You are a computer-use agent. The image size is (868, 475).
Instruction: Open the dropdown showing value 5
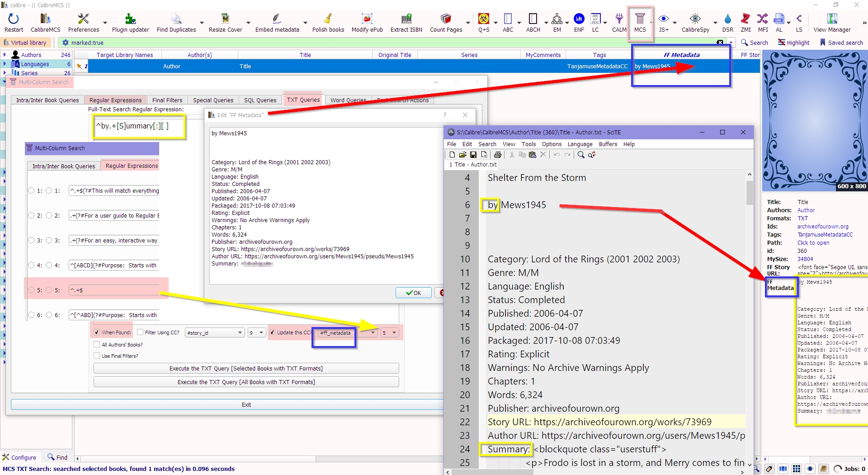(x=389, y=333)
